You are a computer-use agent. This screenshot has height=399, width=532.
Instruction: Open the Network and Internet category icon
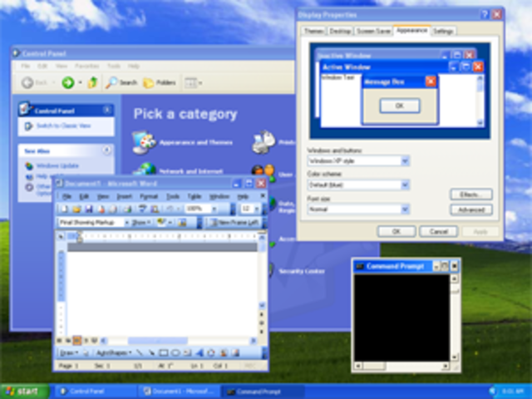click(145, 169)
